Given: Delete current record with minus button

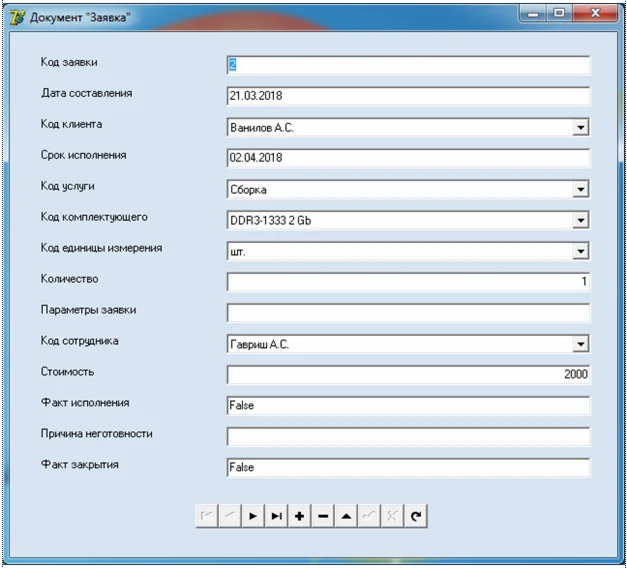Looking at the screenshot, I should 323,516.
